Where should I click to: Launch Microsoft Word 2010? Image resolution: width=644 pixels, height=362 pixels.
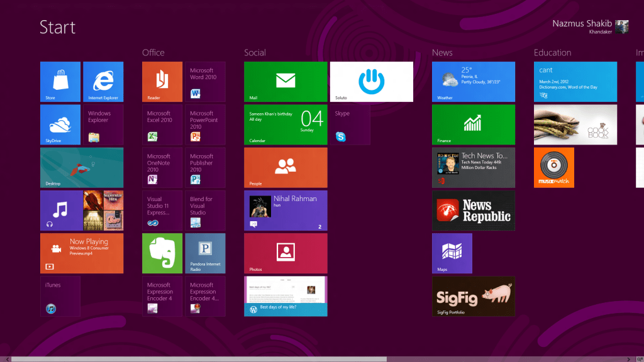pyautogui.click(x=205, y=82)
